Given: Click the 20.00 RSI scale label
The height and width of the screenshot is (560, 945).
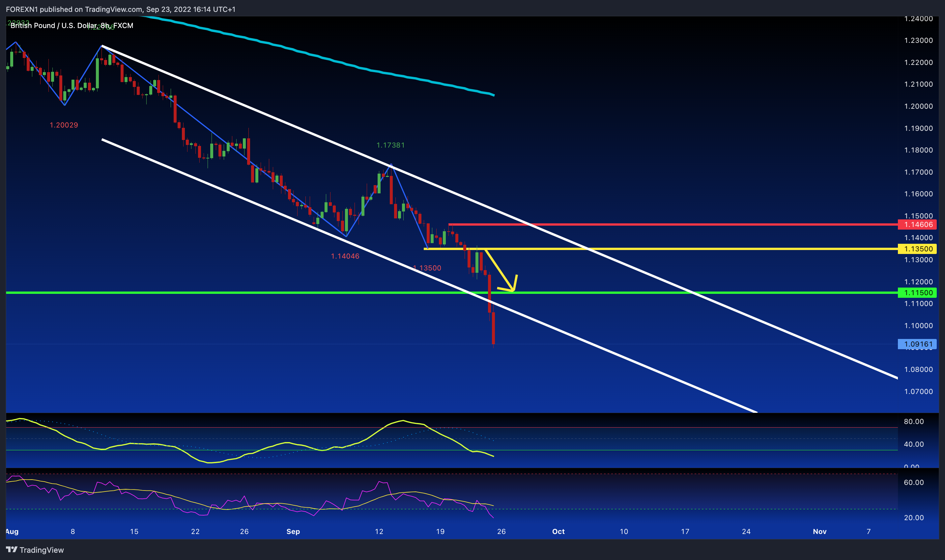Looking at the screenshot, I should pyautogui.click(x=914, y=518).
